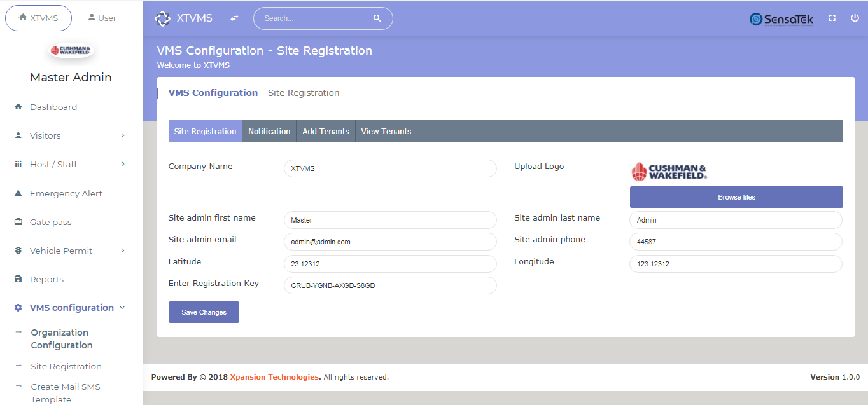The width and height of the screenshot is (868, 405).
Task: Click the Site admin email field
Action: point(390,242)
